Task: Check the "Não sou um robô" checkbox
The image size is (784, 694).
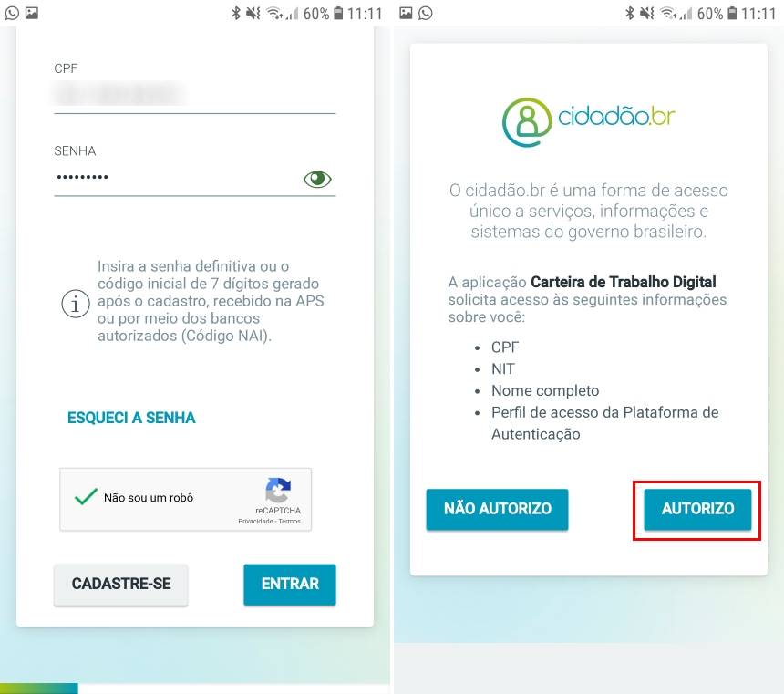Action: click(86, 497)
